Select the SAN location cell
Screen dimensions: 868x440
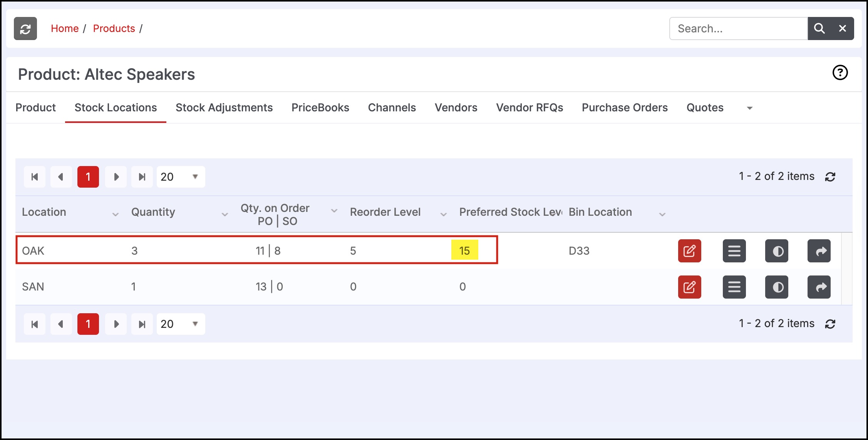(x=33, y=287)
